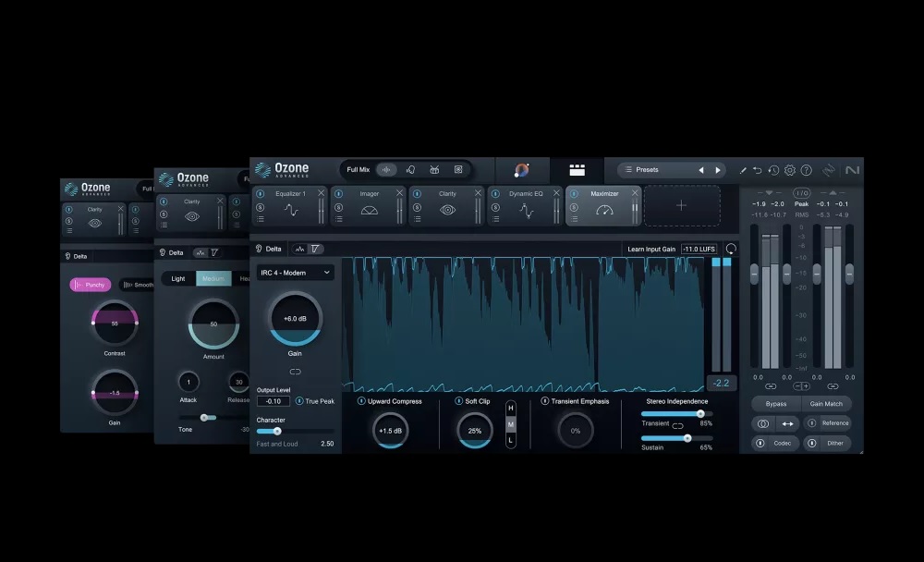Click the Native Instruments logo icon
This screenshot has height=562, width=924.
click(x=852, y=170)
